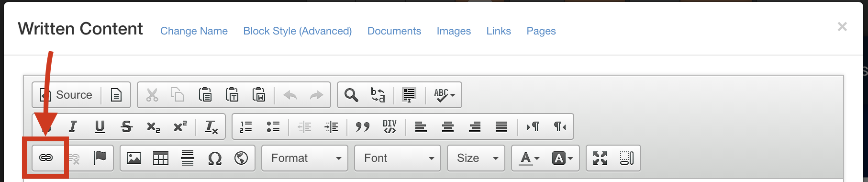
Task: Click Paste as plain text icon
Action: coord(232,95)
